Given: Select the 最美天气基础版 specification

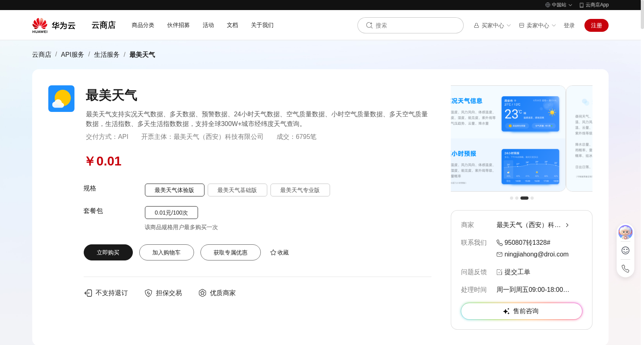Looking at the screenshot, I should pos(237,190).
